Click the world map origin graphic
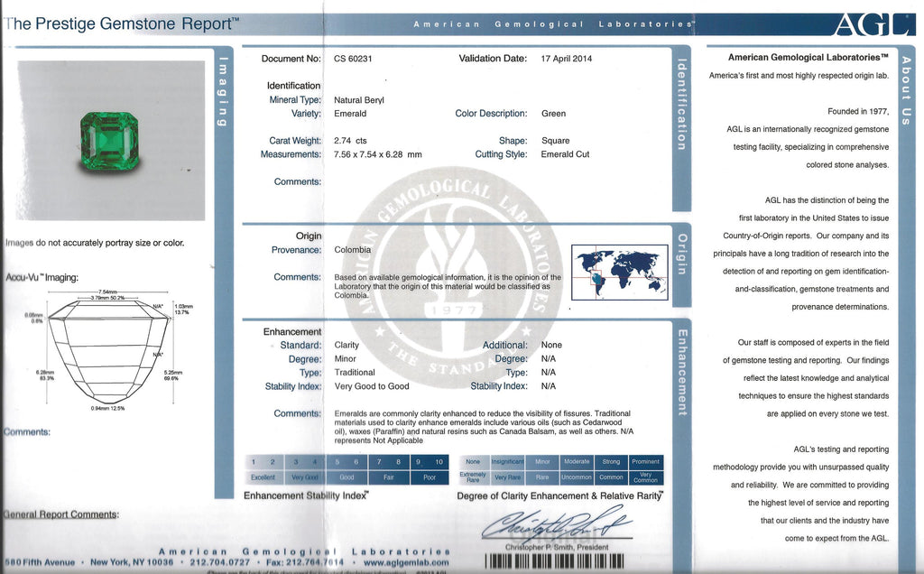The image size is (924, 574). 621,270
